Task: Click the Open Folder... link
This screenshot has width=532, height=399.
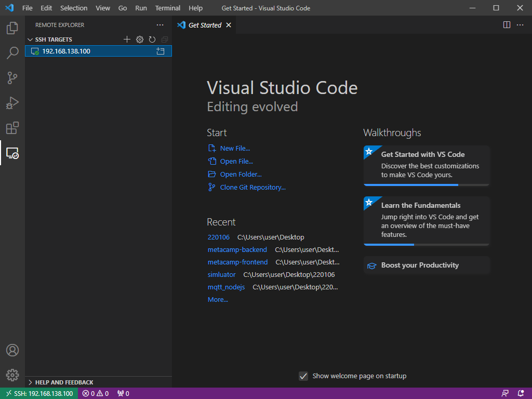Action: point(241,174)
